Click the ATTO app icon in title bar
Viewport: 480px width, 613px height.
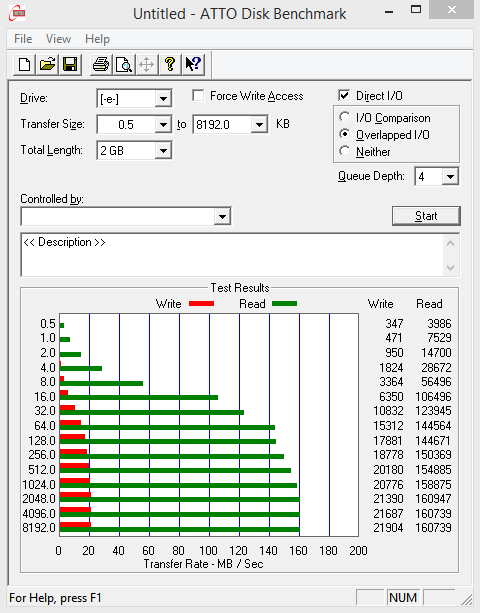(x=17, y=13)
